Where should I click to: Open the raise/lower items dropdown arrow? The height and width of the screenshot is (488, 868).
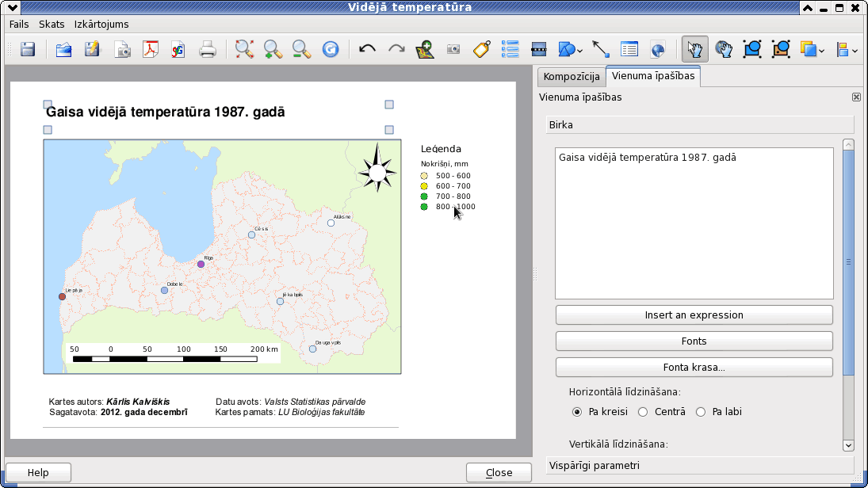(821, 51)
